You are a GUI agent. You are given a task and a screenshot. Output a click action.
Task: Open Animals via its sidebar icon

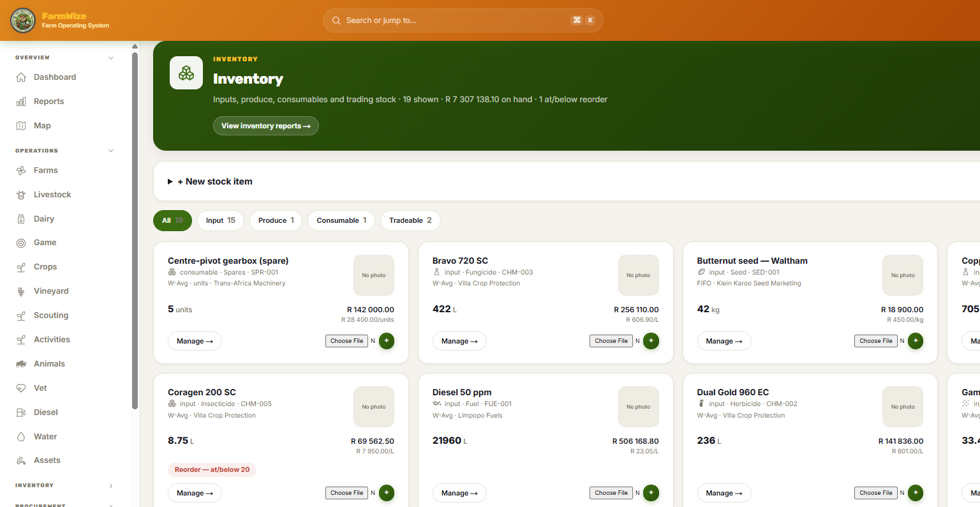coord(21,364)
